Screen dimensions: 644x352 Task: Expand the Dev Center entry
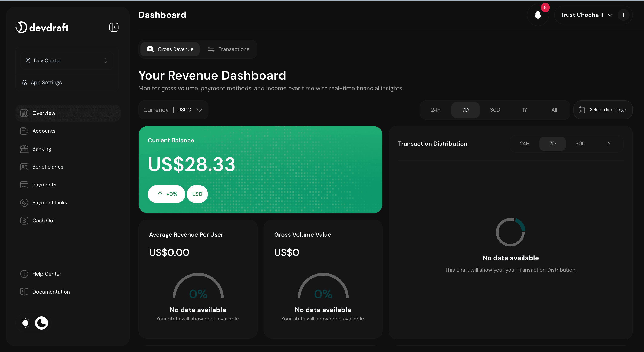[67, 60]
